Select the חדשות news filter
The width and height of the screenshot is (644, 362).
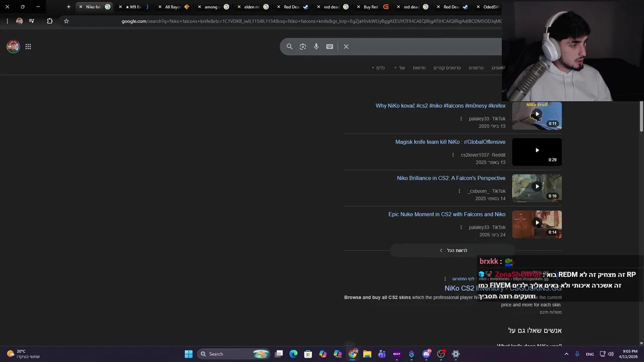pyautogui.click(x=419, y=68)
